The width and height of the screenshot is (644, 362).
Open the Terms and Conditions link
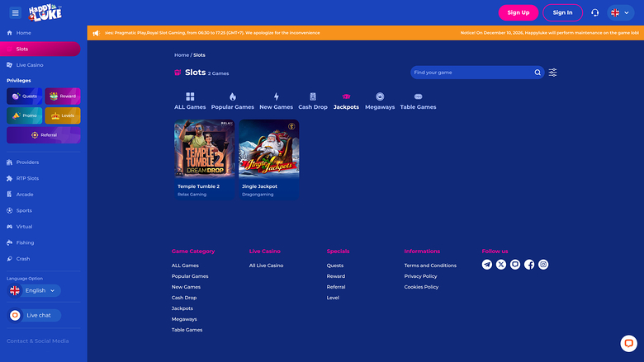430,266
